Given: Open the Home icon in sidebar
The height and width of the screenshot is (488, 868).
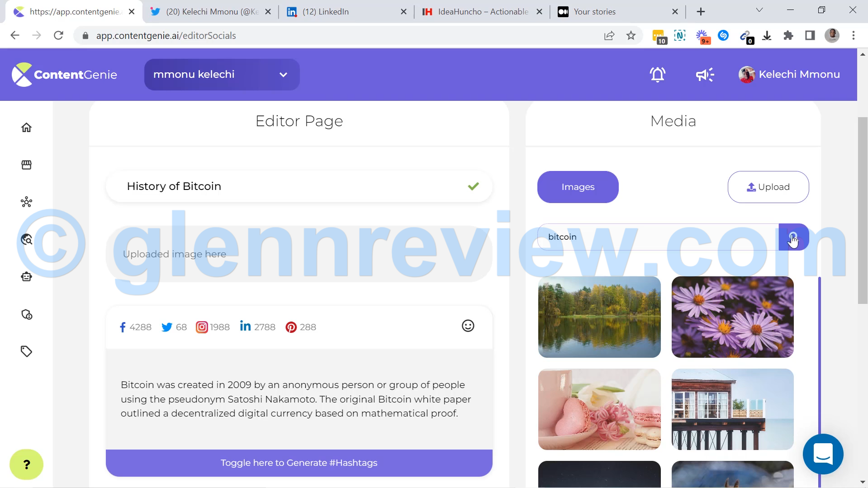Looking at the screenshot, I should (26, 128).
